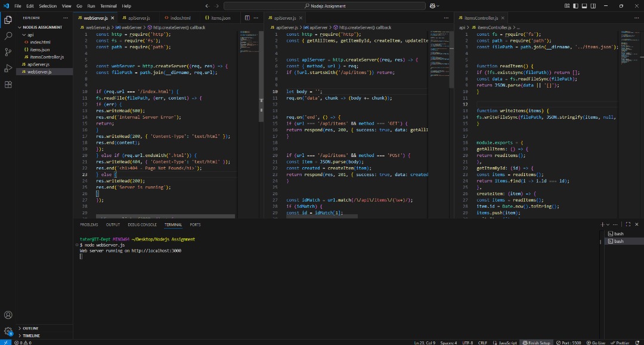Click the UTF-8 encoding selector
The width and height of the screenshot is (644, 345).
point(467,343)
